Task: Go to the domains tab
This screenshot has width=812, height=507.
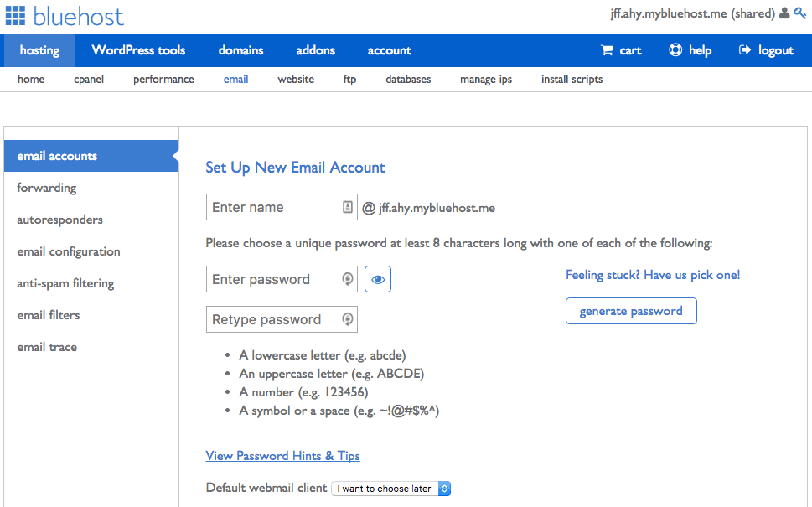Action: 240,50
